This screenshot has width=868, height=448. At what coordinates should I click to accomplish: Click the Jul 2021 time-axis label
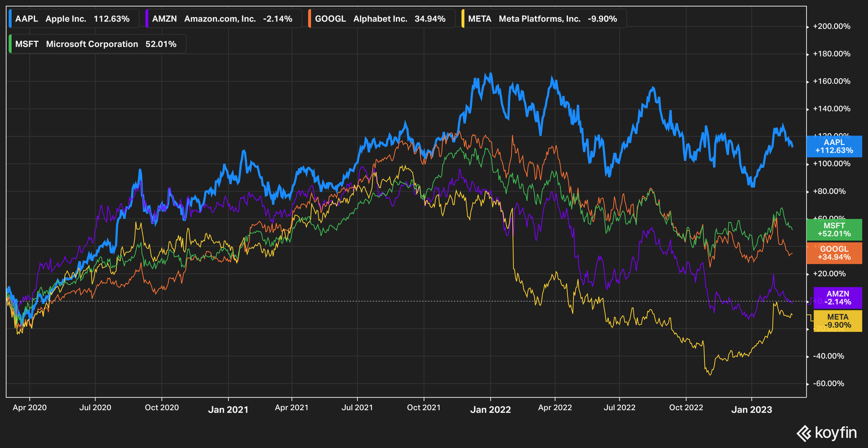[358, 408]
